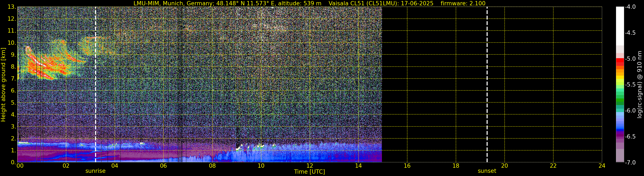Click the '3.' height axis tick label
The height and width of the screenshot is (176, 644).
click(13, 127)
